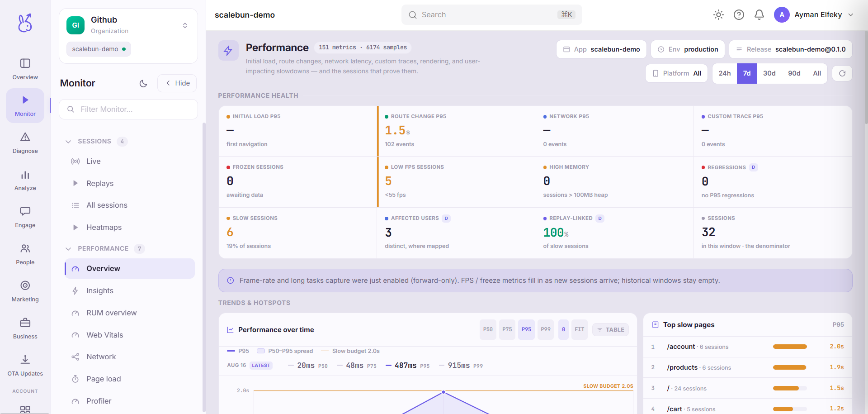Open the Route Change P95 card
This screenshot has width=868, height=414.
click(456, 131)
